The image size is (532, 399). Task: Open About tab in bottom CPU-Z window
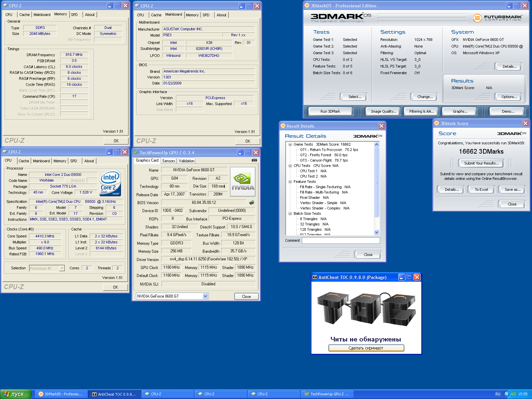89,161
